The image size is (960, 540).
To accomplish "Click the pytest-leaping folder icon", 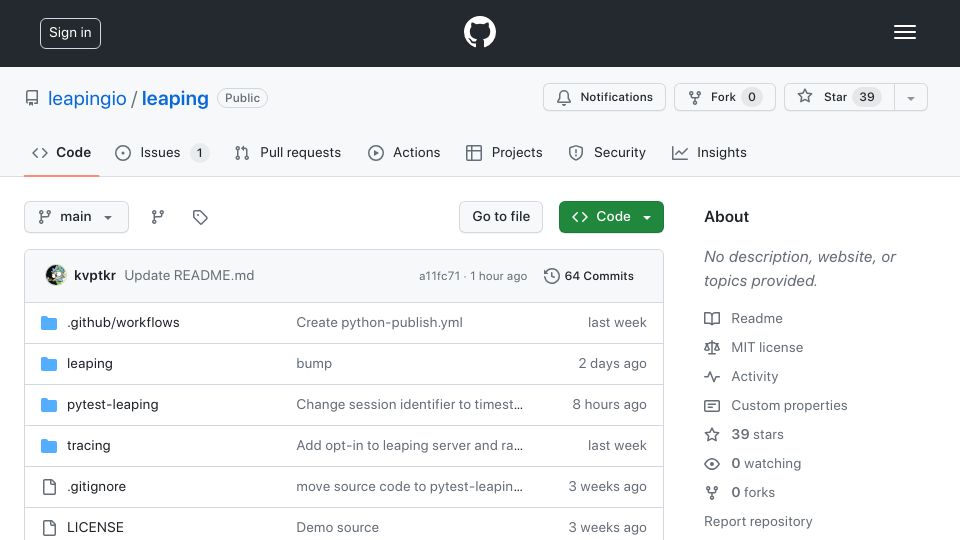I will click(x=49, y=405).
